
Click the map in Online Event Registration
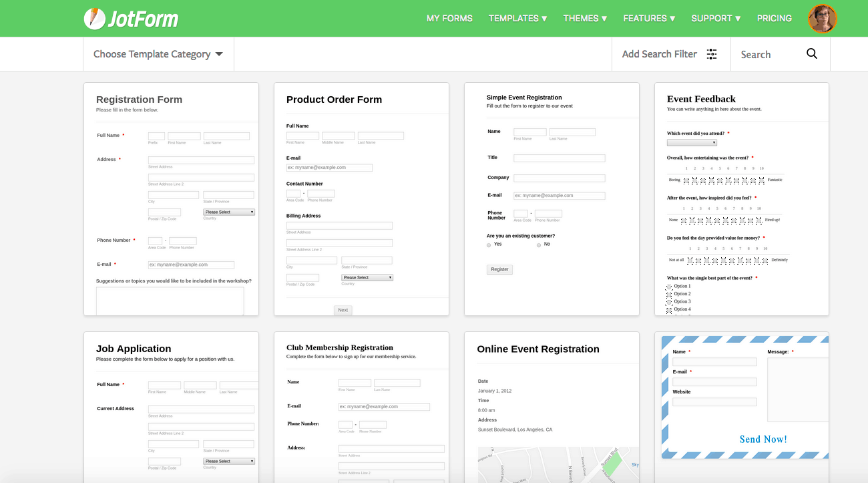coord(558,464)
